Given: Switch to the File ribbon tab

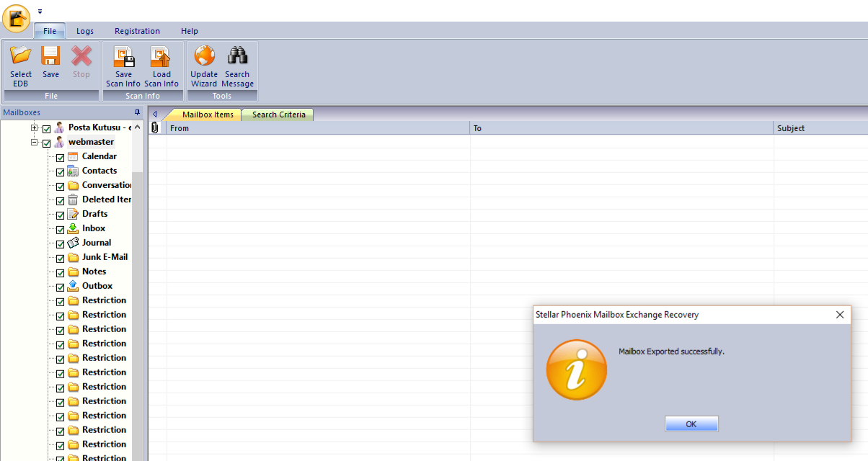Looking at the screenshot, I should 50,31.
